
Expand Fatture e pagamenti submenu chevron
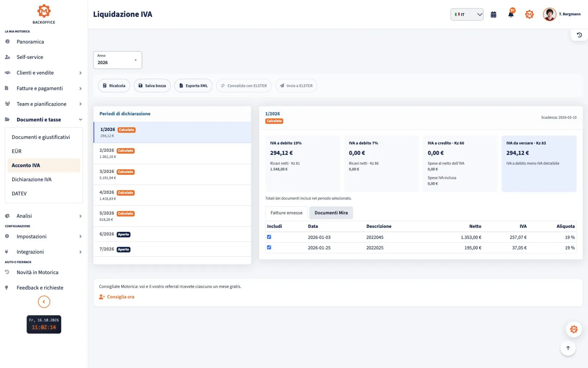[x=80, y=88]
